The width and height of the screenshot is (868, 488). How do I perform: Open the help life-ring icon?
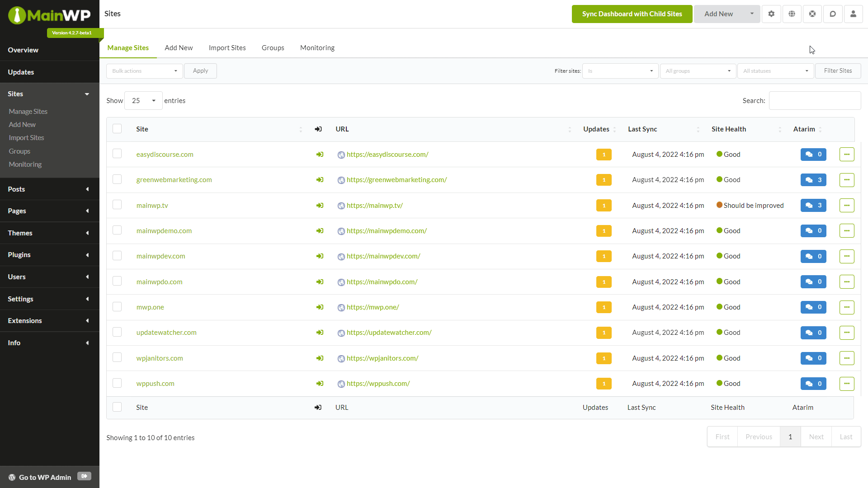(812, 14)
